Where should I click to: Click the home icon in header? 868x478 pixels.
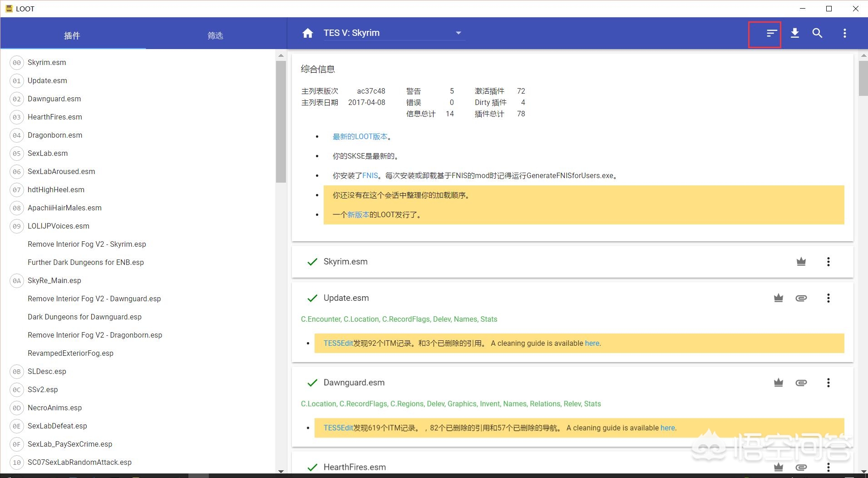[x=308, y=33]
